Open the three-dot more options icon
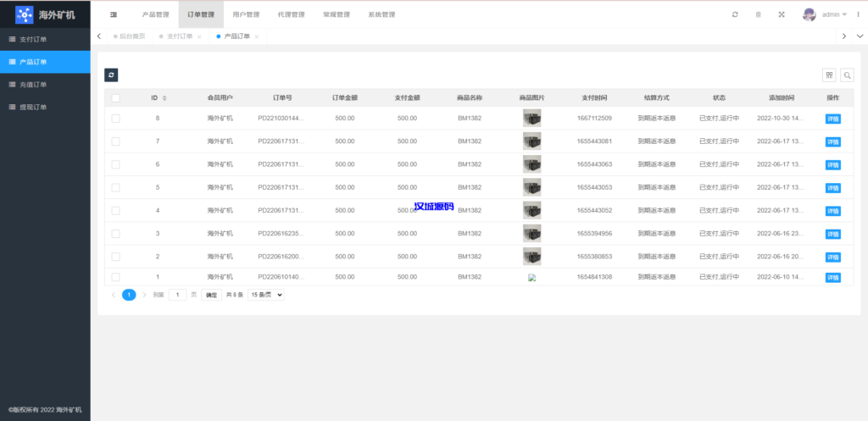 click(859, 14)
